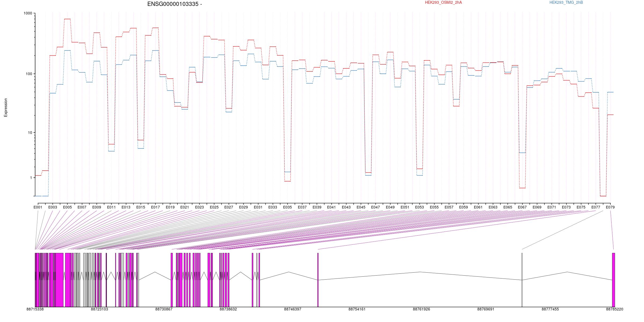Click exon label E037
This screenshot has width=644, height=322.
[302, 207]
